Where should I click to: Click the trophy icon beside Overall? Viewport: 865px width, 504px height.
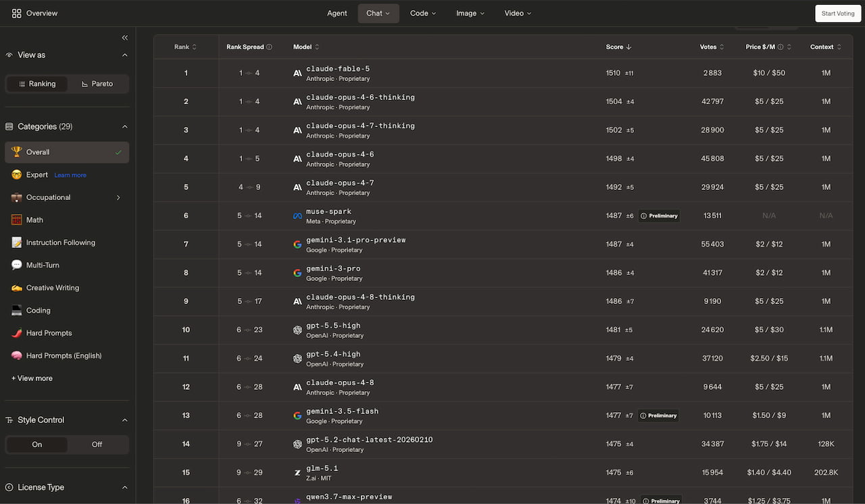(17, 152)
